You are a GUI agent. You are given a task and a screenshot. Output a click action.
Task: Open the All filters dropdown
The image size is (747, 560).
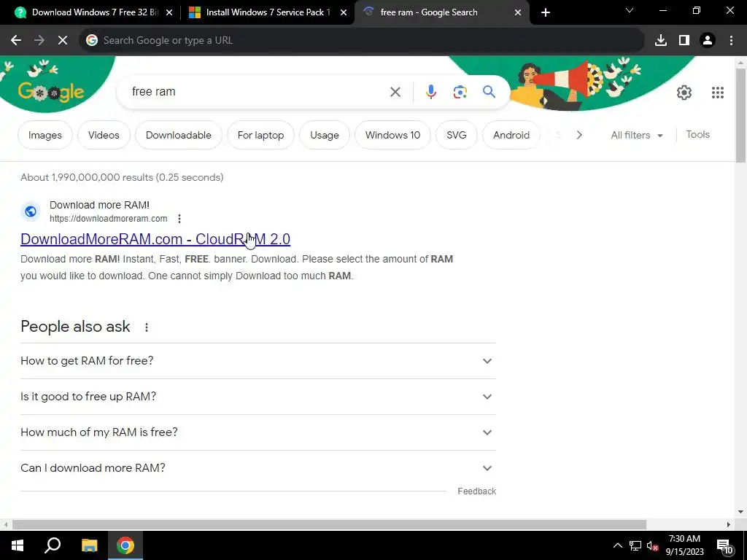click(x=636, y=135)
